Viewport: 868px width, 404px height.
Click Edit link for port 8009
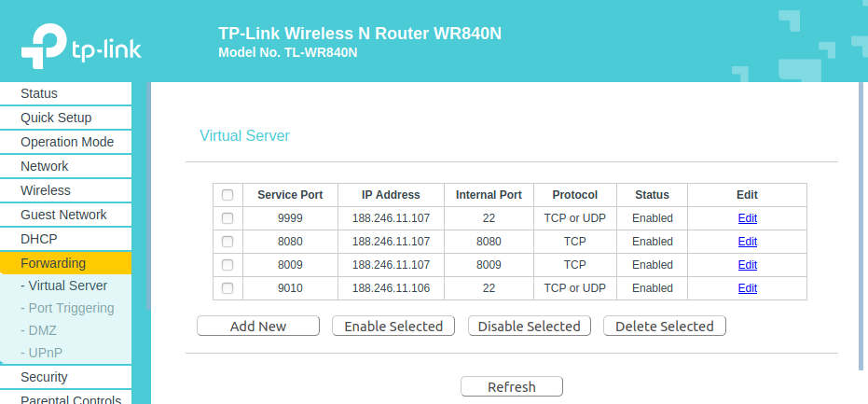747,265
